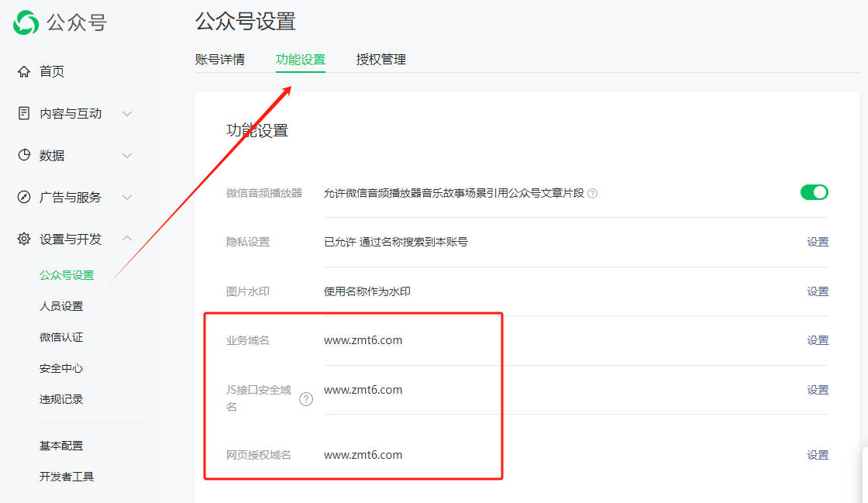Select the 功能设置 tab
Viewport: 868px width, 503px height.
click(x=301, y=59)
